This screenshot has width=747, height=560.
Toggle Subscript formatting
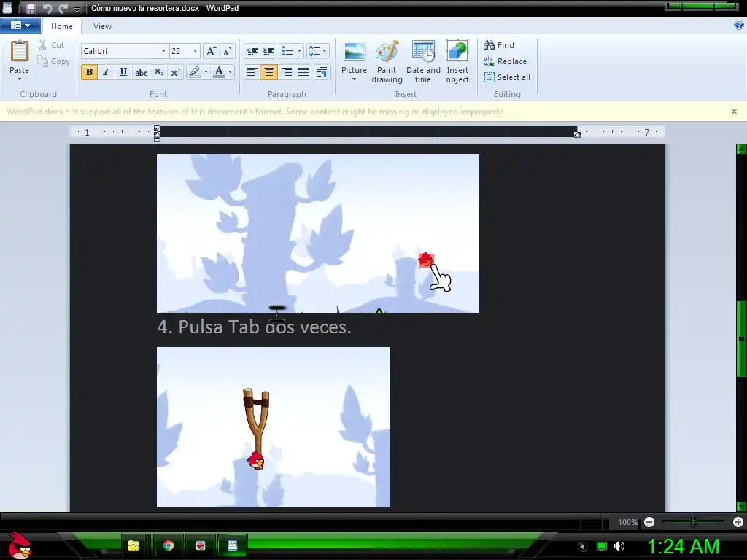coord(158,72)
